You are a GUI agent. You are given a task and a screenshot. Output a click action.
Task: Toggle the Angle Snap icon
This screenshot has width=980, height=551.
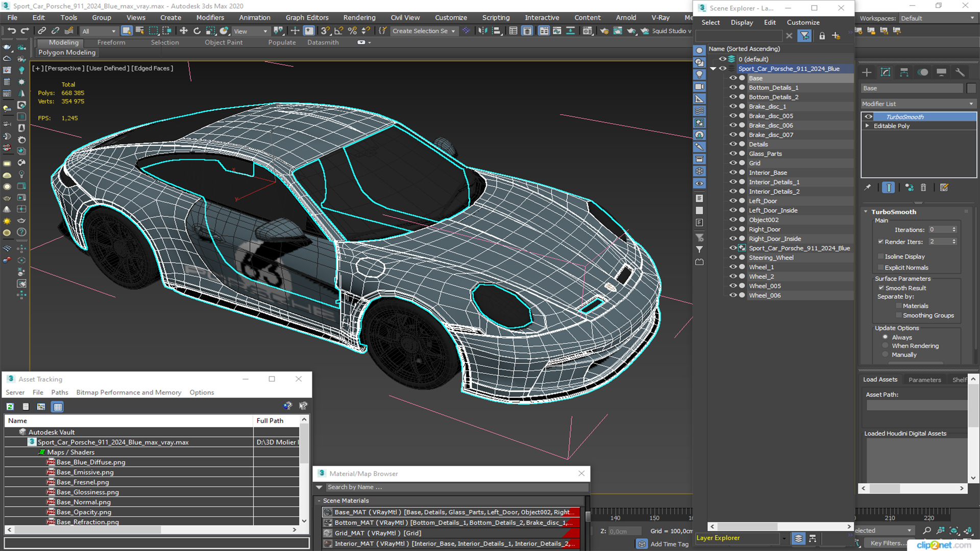[x=338, y=31]
